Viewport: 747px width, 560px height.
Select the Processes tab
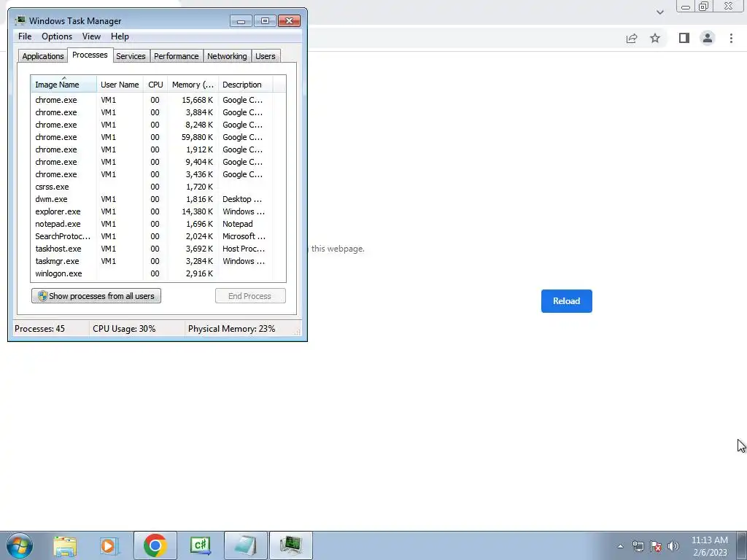click(90, 55)
